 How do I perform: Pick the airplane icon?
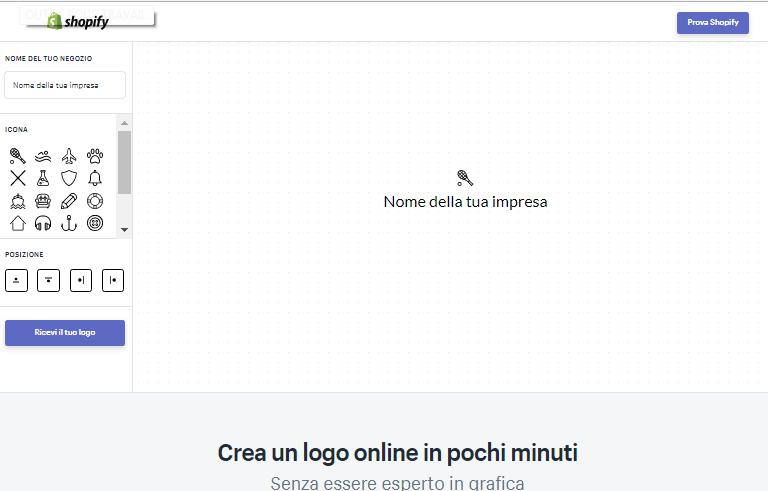(x=69, y=156)
